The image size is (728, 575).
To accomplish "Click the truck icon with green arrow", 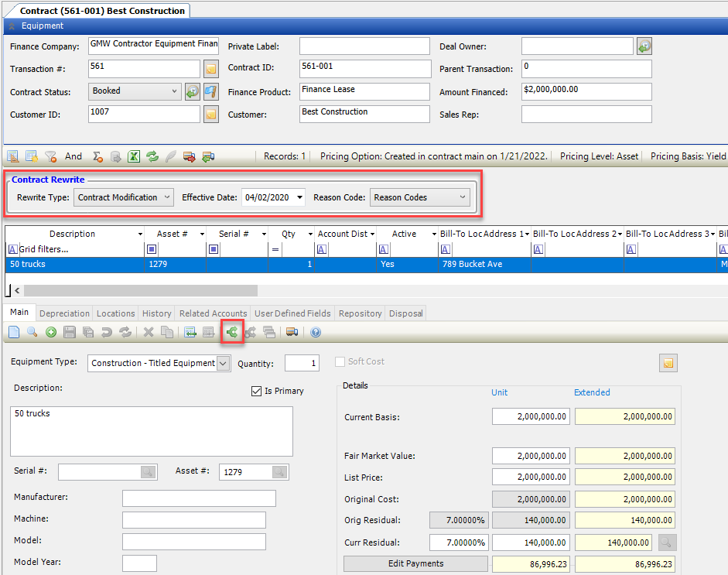I will (x=208, y=156).
